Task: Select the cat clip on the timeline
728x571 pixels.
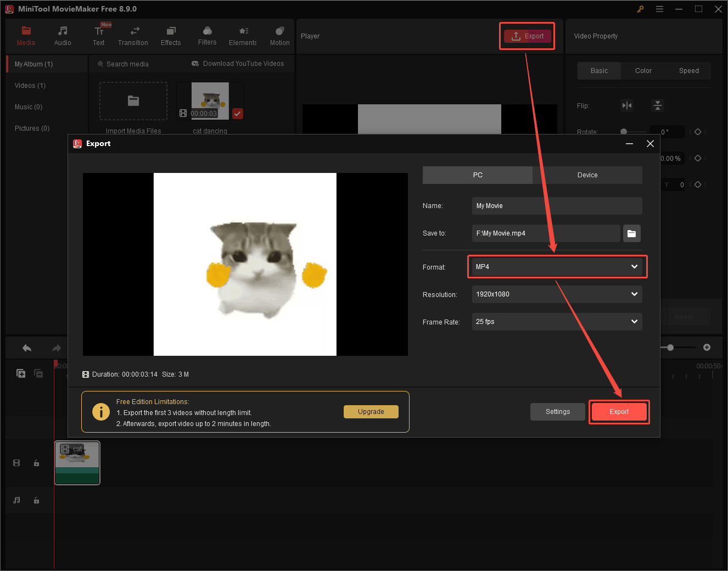Action: 77,463
